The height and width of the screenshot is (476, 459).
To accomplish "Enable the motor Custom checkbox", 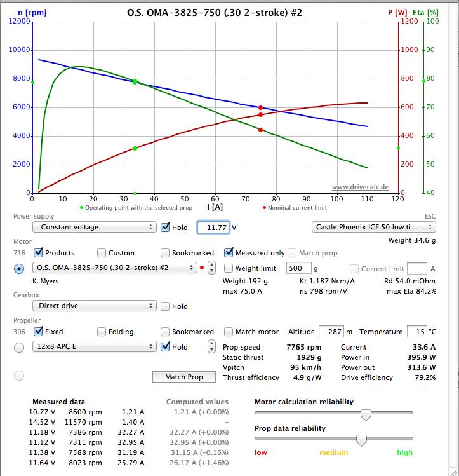I will [x=102, y=253].
